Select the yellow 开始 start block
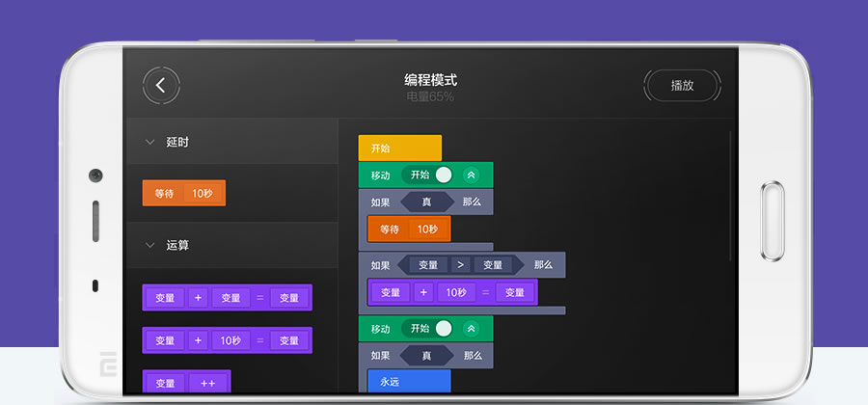 click(398, 148)
